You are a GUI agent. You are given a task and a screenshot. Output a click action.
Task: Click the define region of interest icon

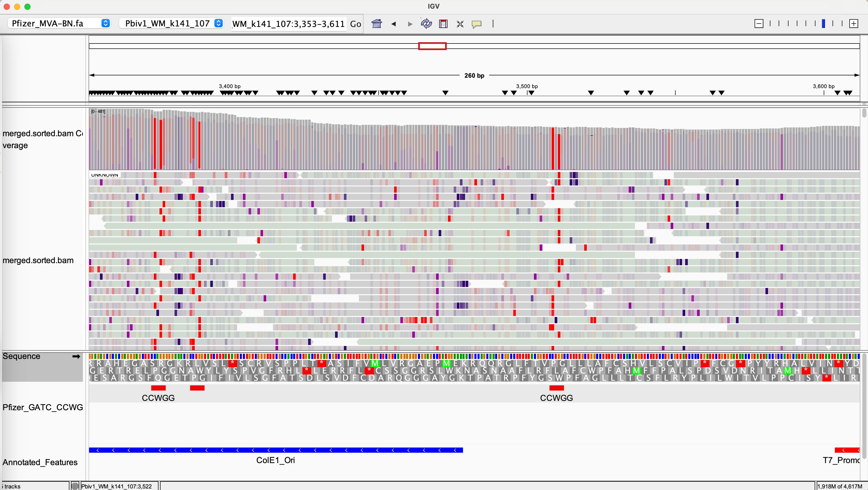443,24
